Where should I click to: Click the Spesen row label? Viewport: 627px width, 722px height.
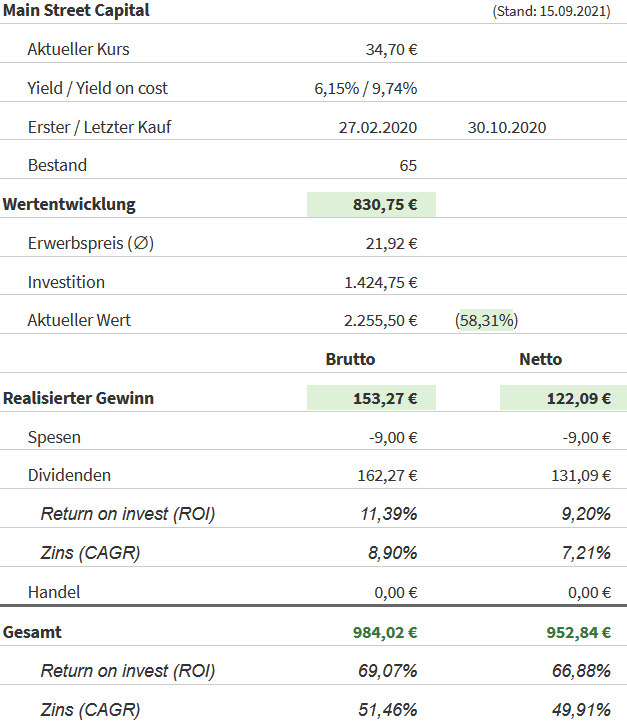point(54,437)
